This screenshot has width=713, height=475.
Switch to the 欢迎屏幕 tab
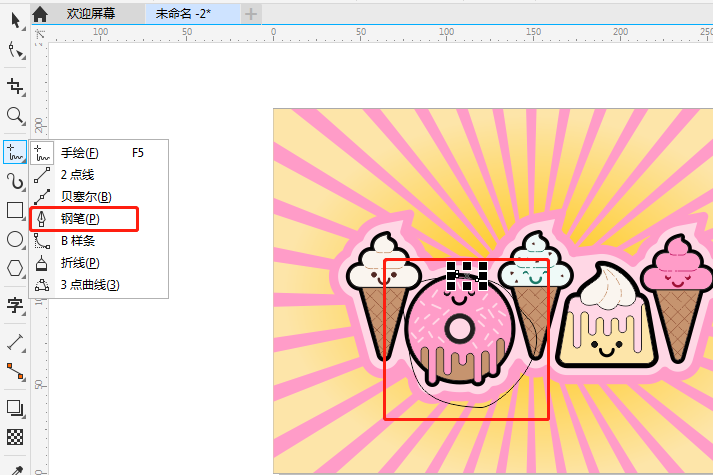click(89, 13)
